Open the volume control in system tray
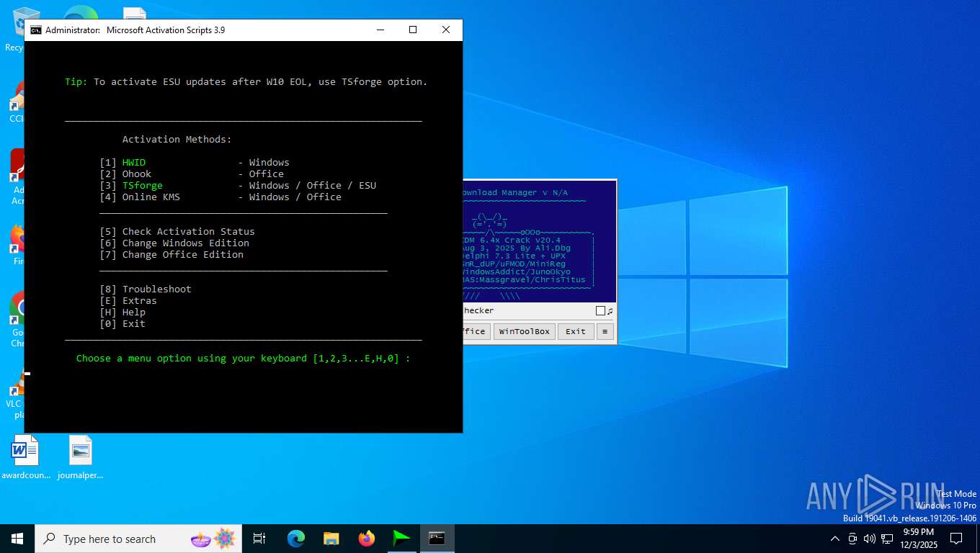 [x=869, y=539]
